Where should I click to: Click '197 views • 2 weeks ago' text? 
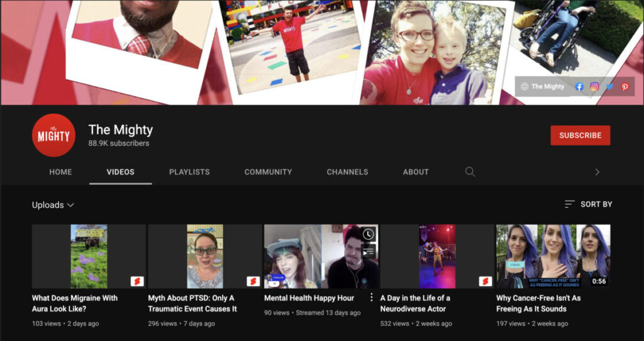click(532, 323)
